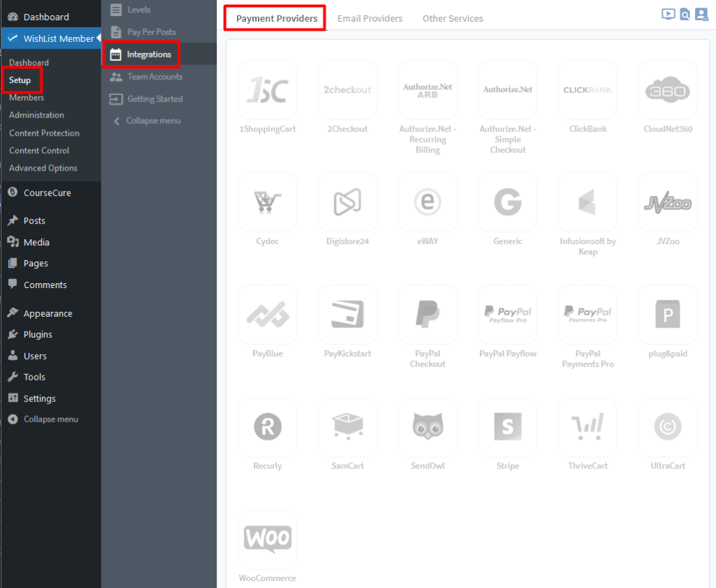Select Infusionsoft by Keap icon

point(587,202)
